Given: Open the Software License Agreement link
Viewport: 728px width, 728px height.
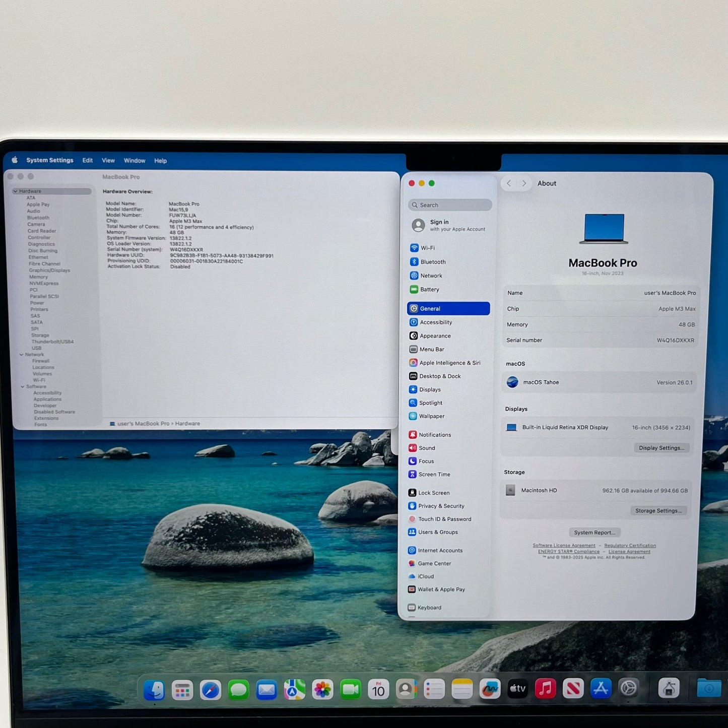Looking at the screenshot, I should point(564,546).
